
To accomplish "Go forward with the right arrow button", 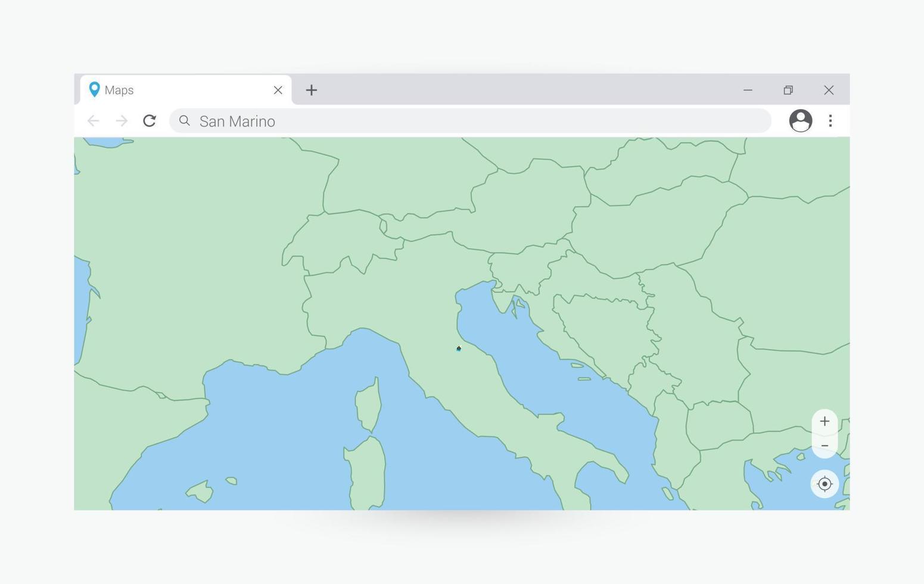I will coord(122,121).
